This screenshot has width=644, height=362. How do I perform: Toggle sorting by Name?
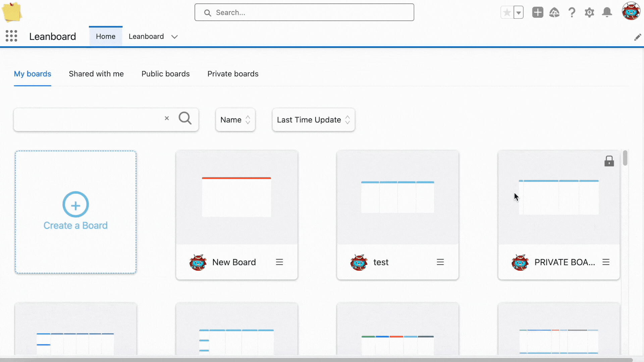point(235,120)
